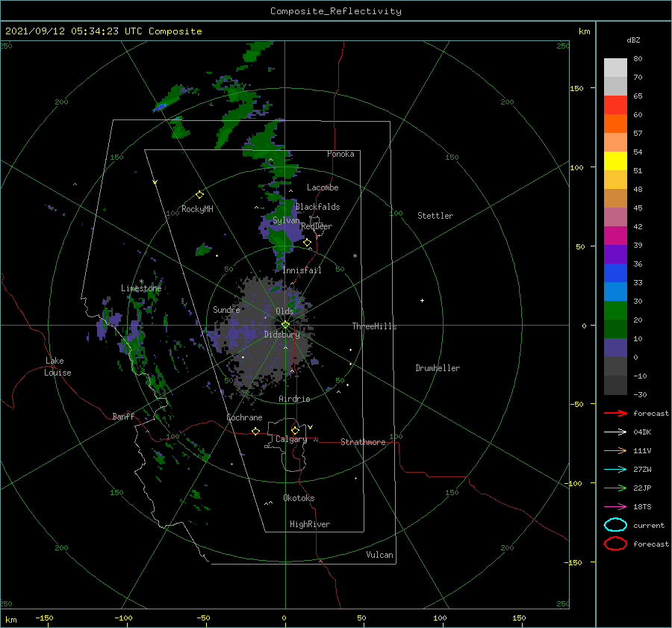
Task: Click the Drumheller town label
Action: click(438, 368)
